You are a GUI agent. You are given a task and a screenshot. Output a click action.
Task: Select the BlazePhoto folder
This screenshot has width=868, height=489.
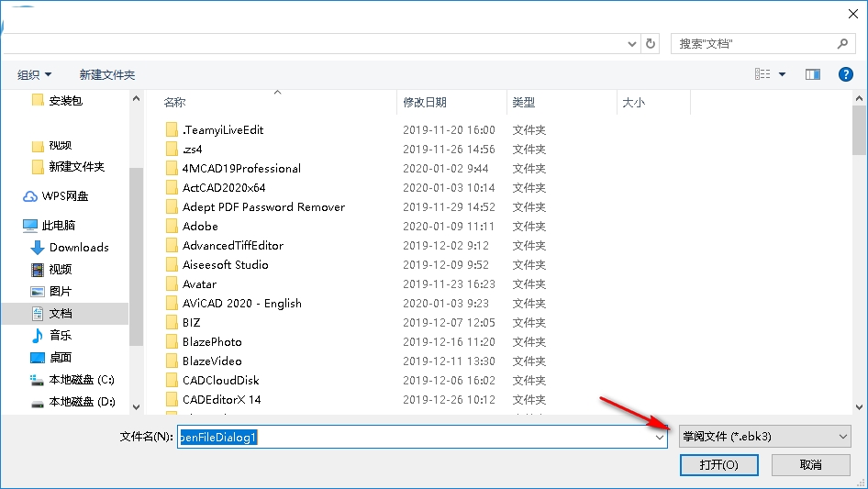point(212,341)
